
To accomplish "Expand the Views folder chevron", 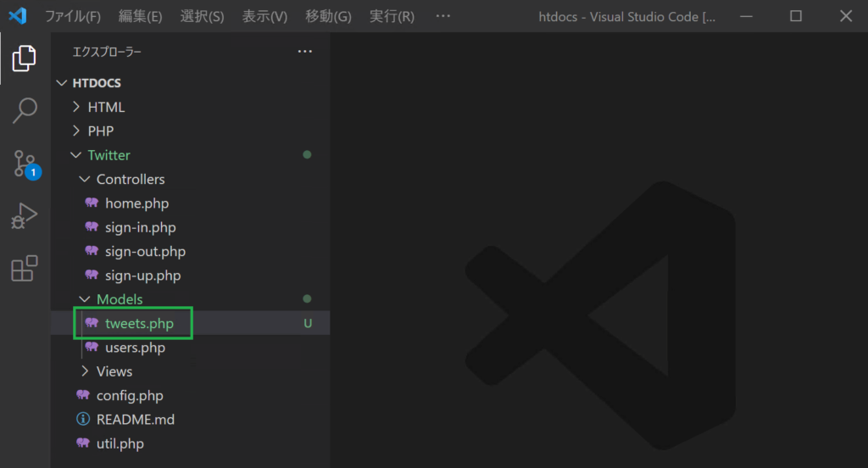I will coord(86,371).
